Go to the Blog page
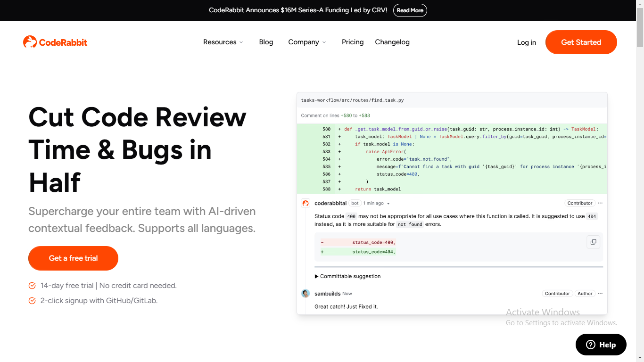The height and width of the screenshot is (362, 644). [266, 42]
